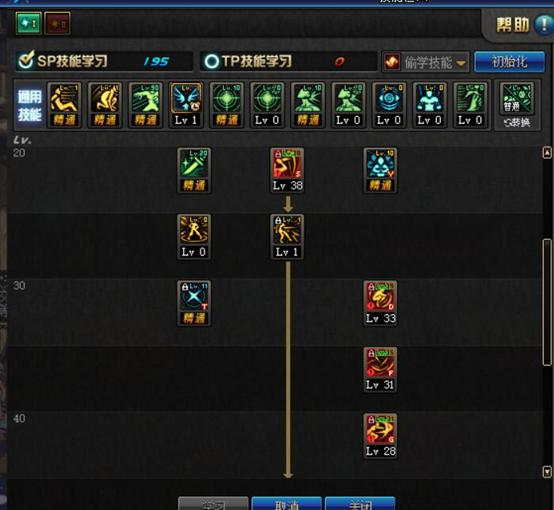554x510 pixels.
Task: Select the TP技能学习 radio option
Action: pos(212,61)
